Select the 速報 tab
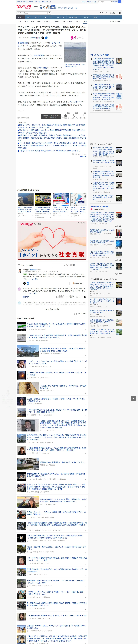 click(x=28, y=17)
